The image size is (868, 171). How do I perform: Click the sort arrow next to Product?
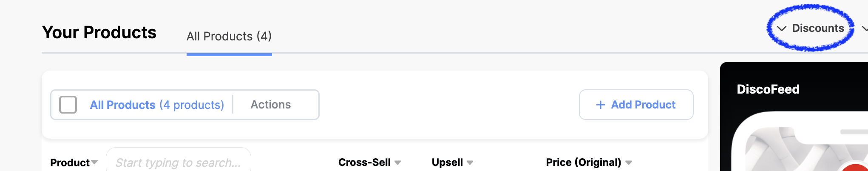(94, 162)
